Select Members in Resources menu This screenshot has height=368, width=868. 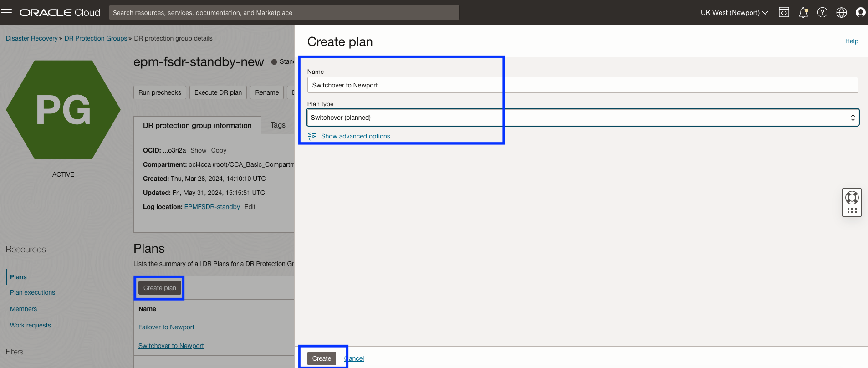click(24, 309)
